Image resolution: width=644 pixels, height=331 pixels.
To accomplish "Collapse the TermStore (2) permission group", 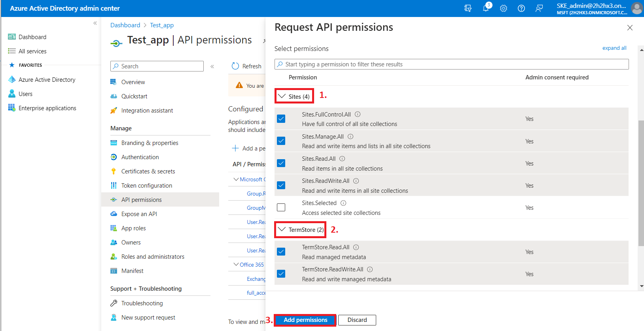I will click(282, 229).
